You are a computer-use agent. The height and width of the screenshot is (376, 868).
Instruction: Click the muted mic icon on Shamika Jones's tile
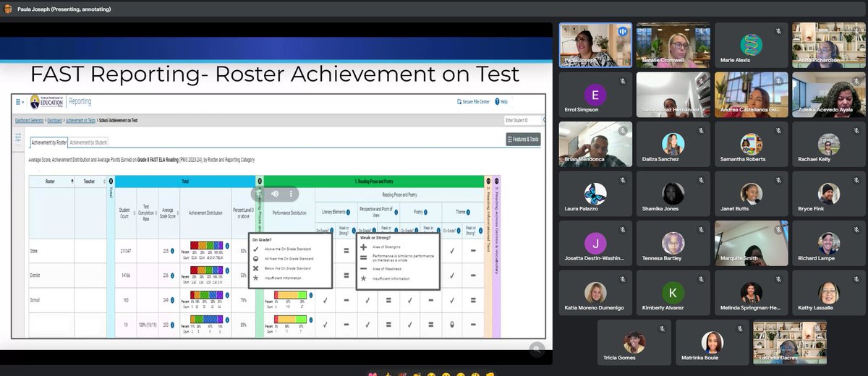(701, 181)
